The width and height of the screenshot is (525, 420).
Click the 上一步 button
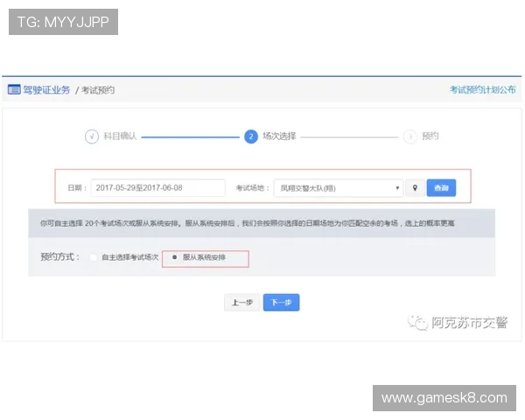[x=242, y=303]
